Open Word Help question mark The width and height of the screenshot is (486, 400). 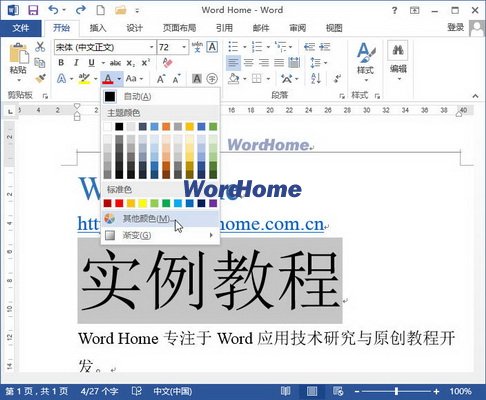pyautogui.click(x=395, y=10)
